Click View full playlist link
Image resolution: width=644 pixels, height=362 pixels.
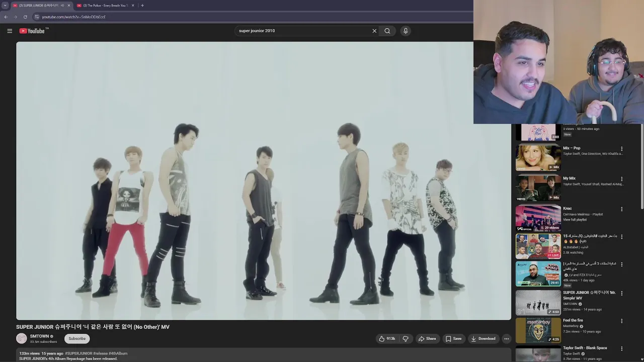pyautogui.click(x=576, y=220)
